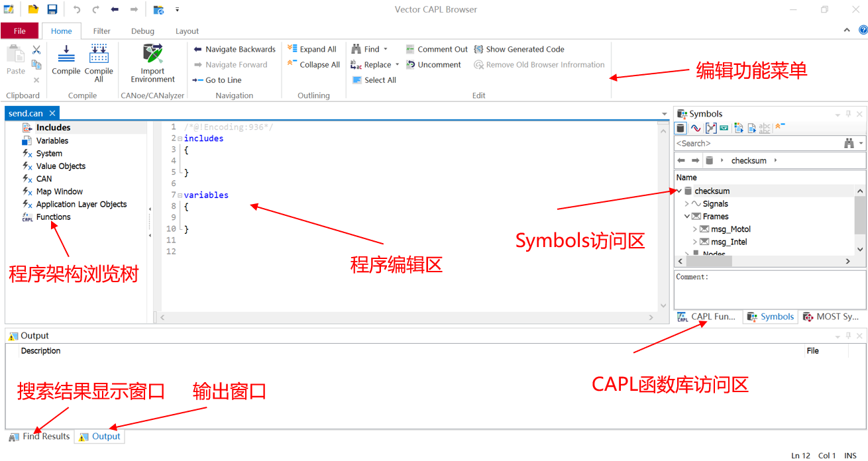This screenshot has height=461, width=868.
Task: Click the Open file folder icon in quick access toolbar
Action: 33,9
